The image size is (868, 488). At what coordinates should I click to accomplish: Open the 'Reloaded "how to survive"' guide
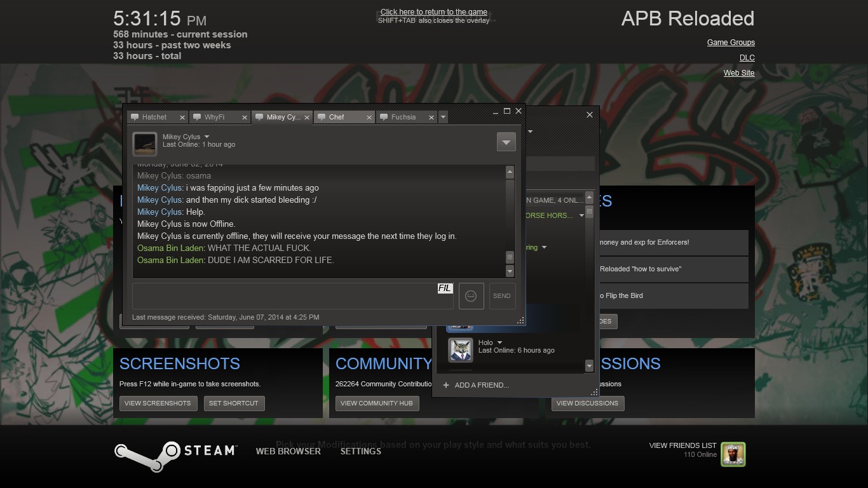point(674,269)
